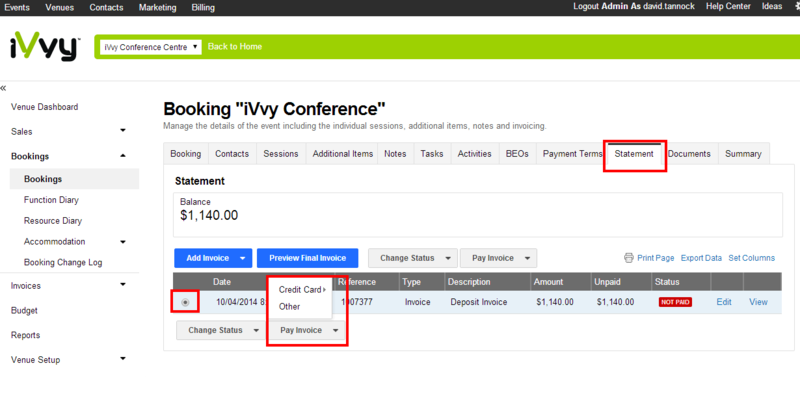
Task: Click the iVvy logo
Action: 45,46
